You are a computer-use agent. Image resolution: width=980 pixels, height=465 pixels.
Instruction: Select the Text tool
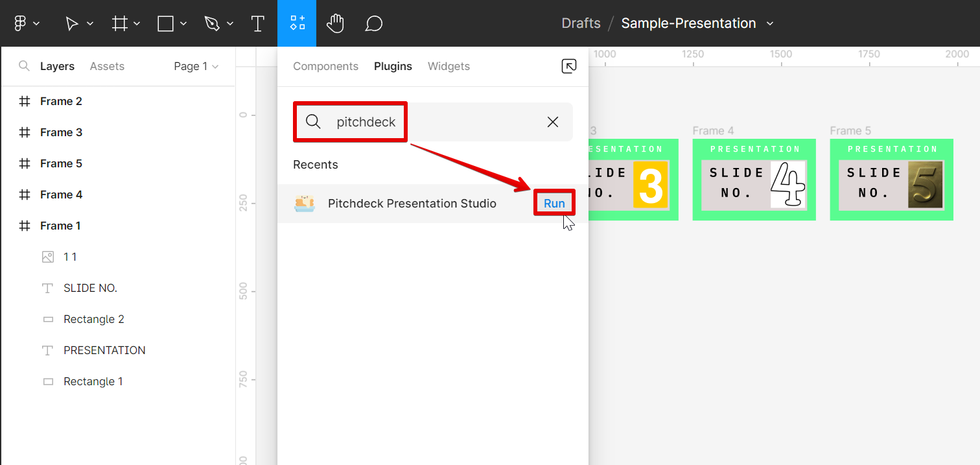[x=257, y=23]
